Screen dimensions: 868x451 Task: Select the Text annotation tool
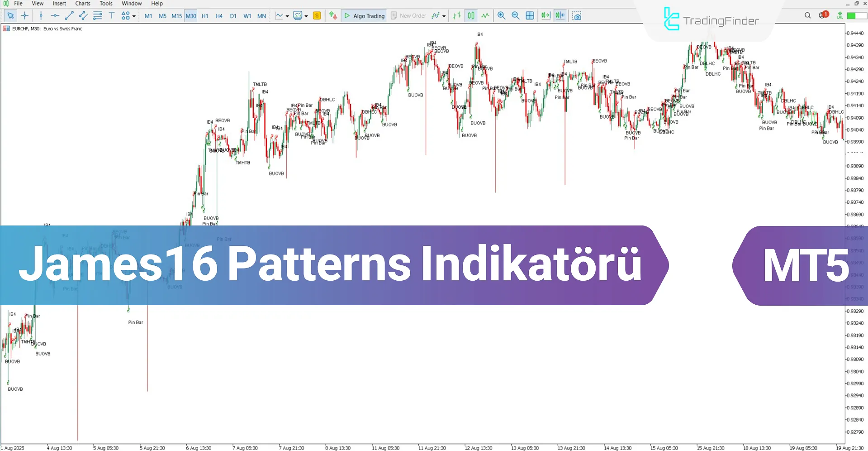pos(112,15)
